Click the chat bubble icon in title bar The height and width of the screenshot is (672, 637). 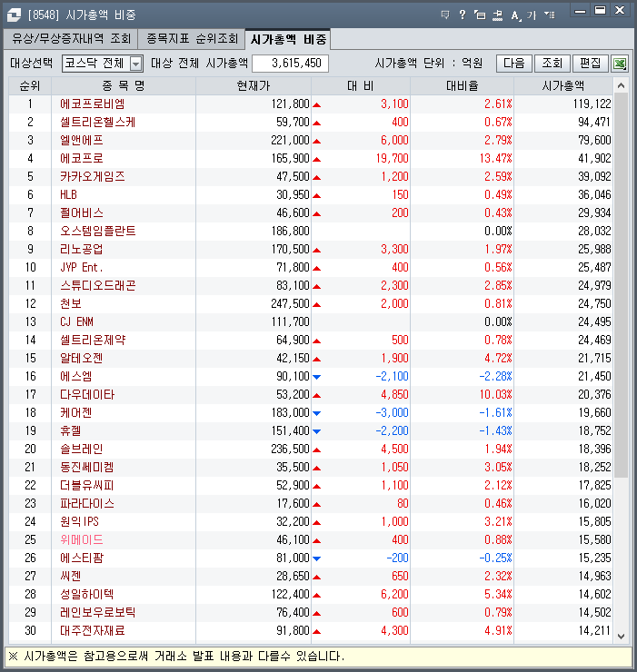445,15
